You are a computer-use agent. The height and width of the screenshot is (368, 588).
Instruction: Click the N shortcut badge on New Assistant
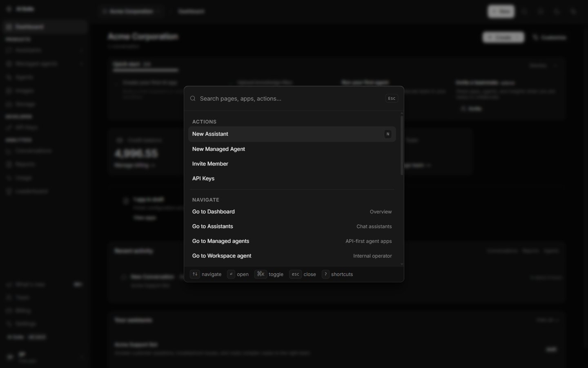tap(388, 134)
